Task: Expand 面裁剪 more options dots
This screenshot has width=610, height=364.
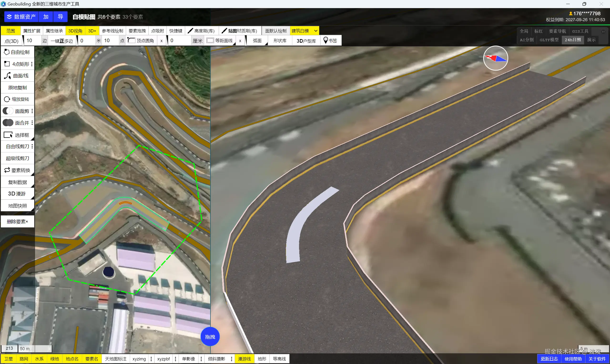Action: (32, 111)
